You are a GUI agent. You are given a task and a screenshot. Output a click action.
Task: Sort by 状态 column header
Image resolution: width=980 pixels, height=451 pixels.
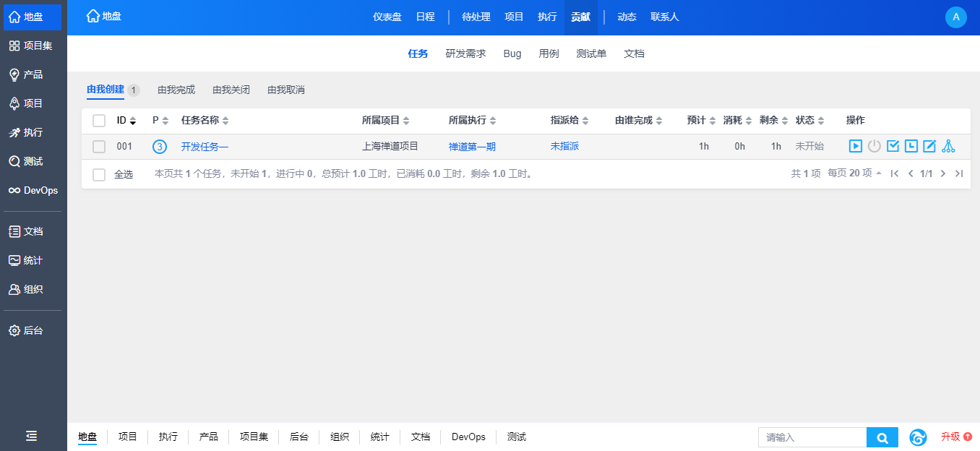pos(809,121)
